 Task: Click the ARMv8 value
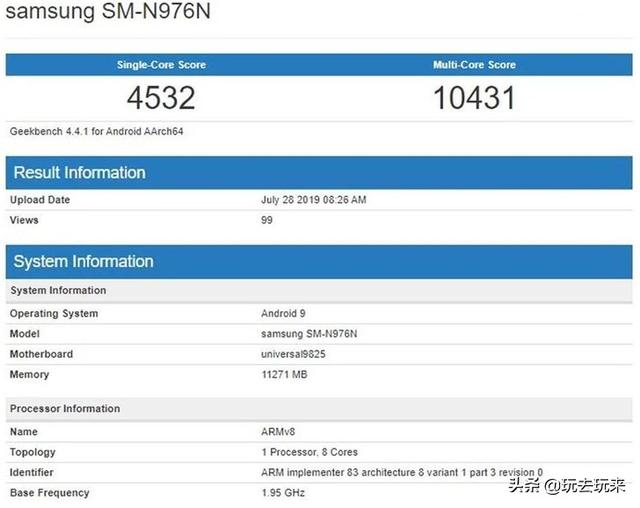pos(278,432)
